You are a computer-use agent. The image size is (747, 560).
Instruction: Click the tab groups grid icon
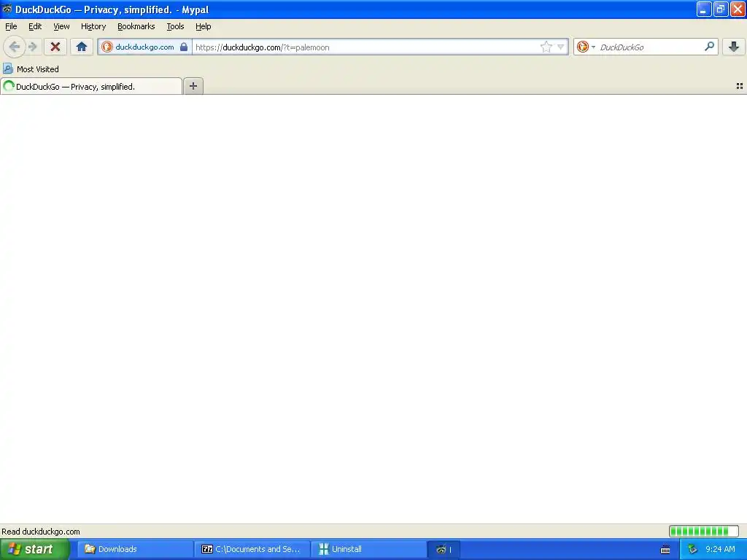click(x=740, y=86)
